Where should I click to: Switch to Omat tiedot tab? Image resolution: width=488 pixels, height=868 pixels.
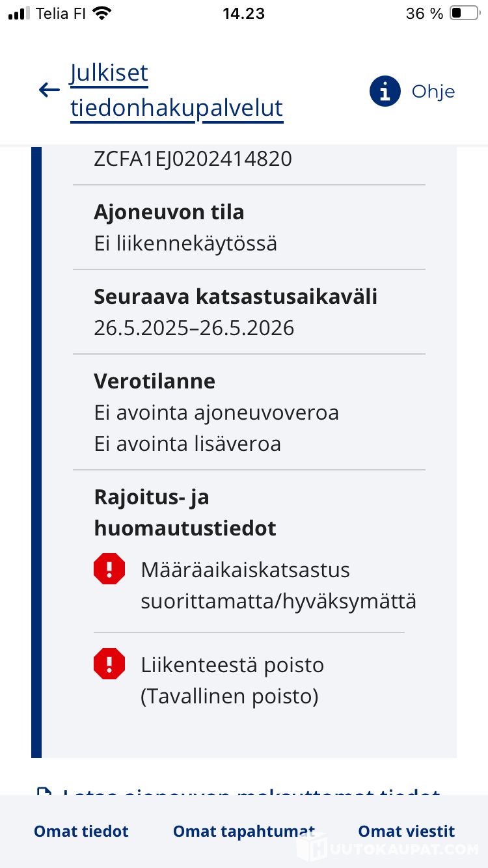[x=81, y=831]
